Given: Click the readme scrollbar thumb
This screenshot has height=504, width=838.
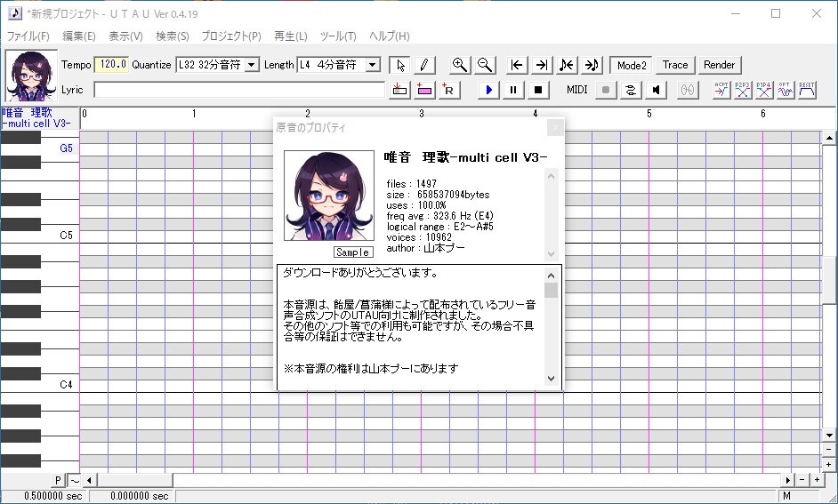Looking at the screenshot, I should click(551, 291).
